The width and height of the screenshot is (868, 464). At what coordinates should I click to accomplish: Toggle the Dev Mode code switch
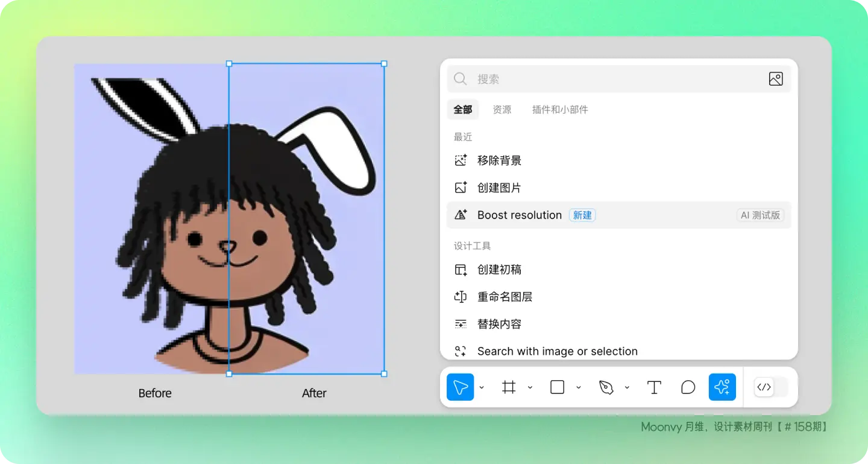[771, 387]
